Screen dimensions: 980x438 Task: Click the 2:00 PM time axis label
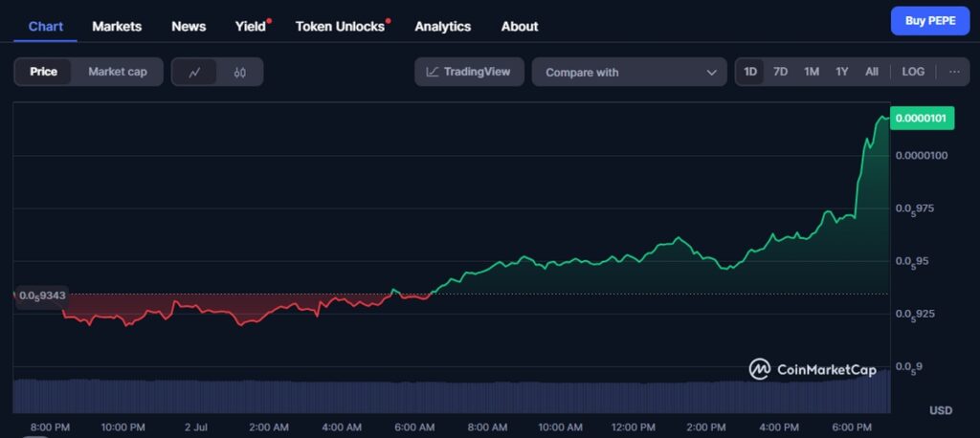click(x=705, y=427)
